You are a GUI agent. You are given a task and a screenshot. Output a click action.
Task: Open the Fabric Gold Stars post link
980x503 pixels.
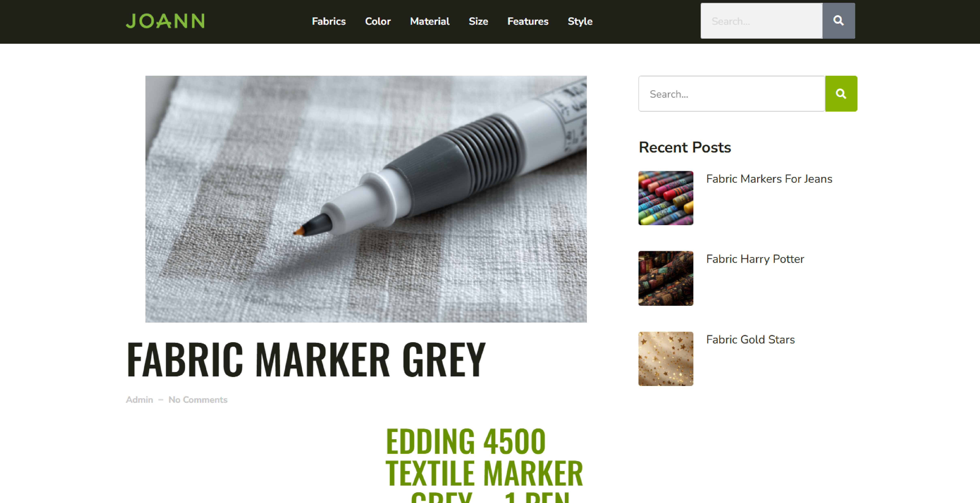750,340
